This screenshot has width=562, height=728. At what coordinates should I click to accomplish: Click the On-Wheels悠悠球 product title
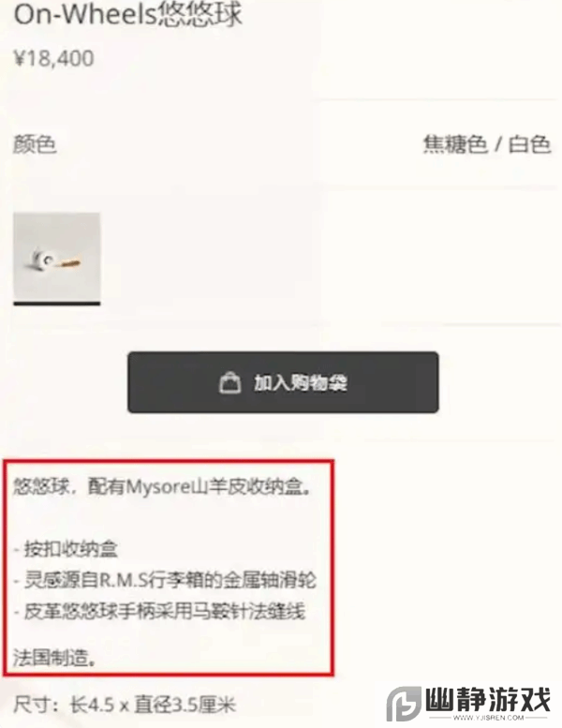coord(128,14)
